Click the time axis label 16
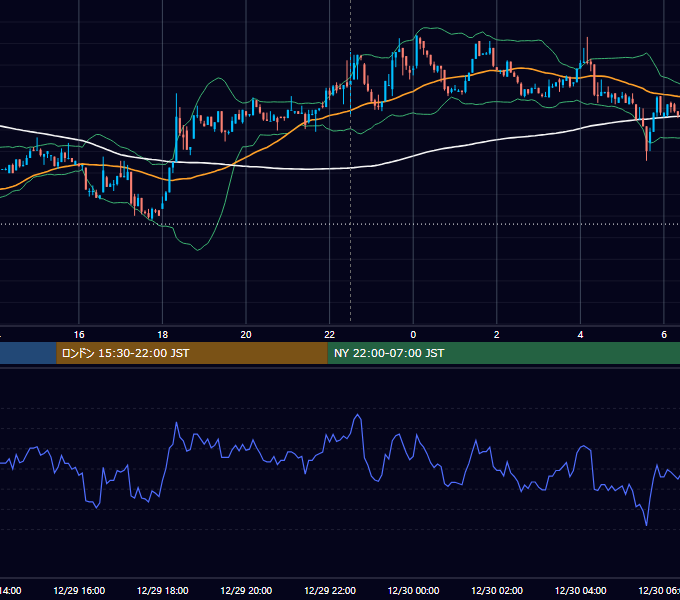The height and width of the screenshot is (600, 680). pos(79,335)
